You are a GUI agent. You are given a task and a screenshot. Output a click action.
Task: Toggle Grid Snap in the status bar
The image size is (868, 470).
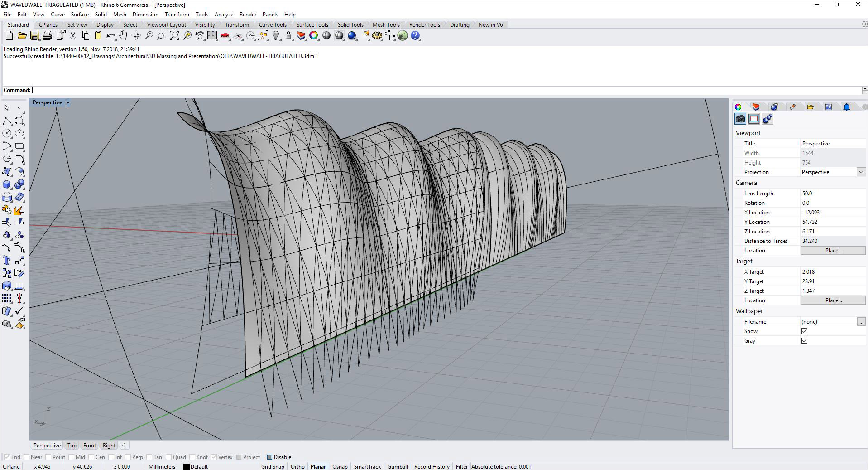tap(273, 466)
